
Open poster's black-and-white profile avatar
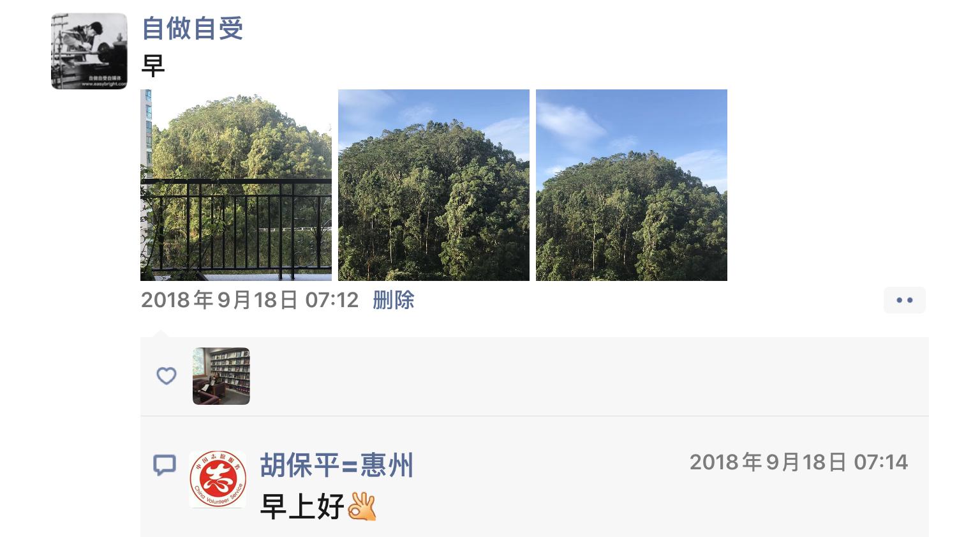pyautogui.click(x=89, y=51)
